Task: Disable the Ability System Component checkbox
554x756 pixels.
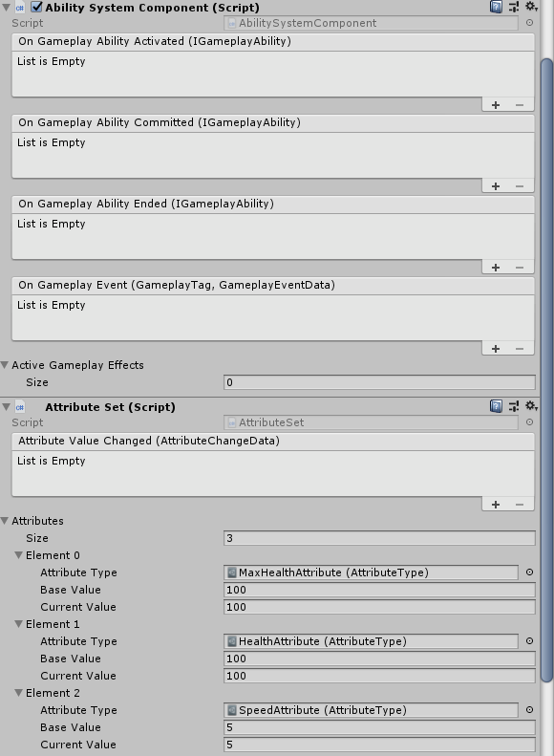Action: 36,8
